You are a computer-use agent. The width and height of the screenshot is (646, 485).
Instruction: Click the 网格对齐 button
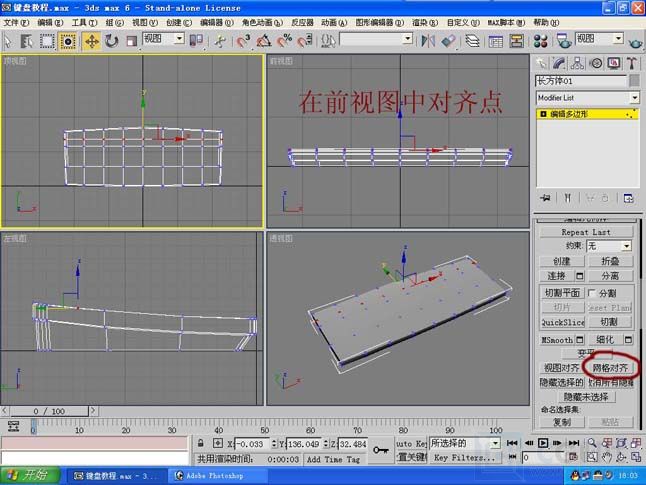click(610, 368)
